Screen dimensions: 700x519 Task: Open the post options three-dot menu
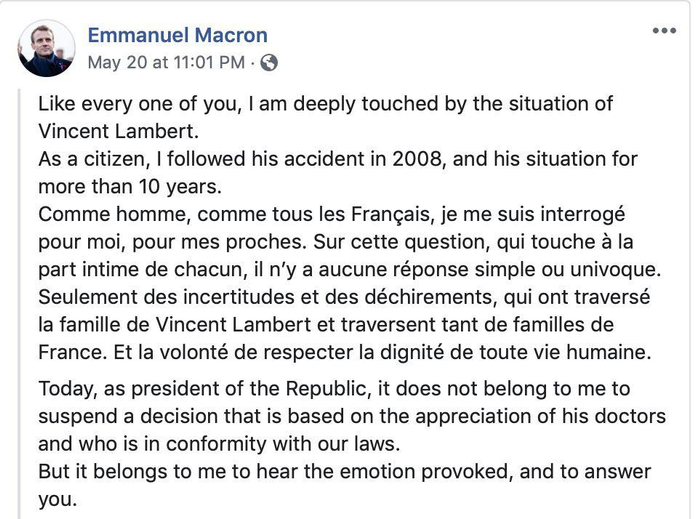tap(664, 31)
